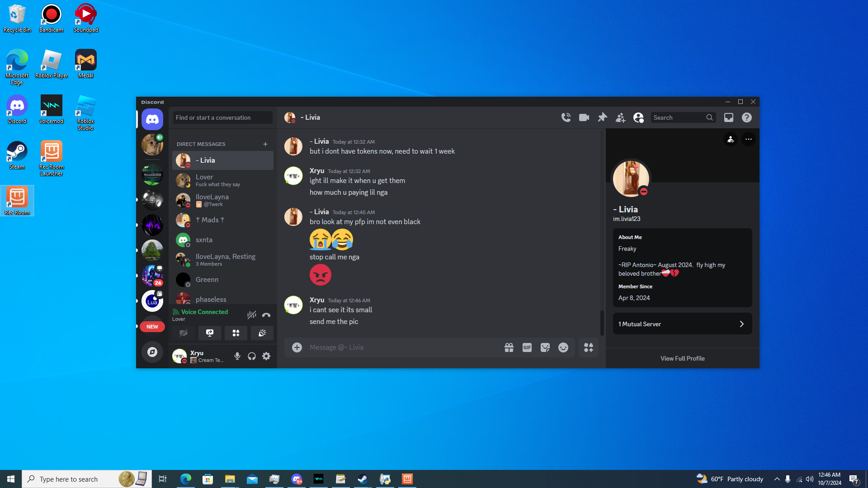Toggle microphone mute for Xryu
868x488 pixels.
pos(237,356)
